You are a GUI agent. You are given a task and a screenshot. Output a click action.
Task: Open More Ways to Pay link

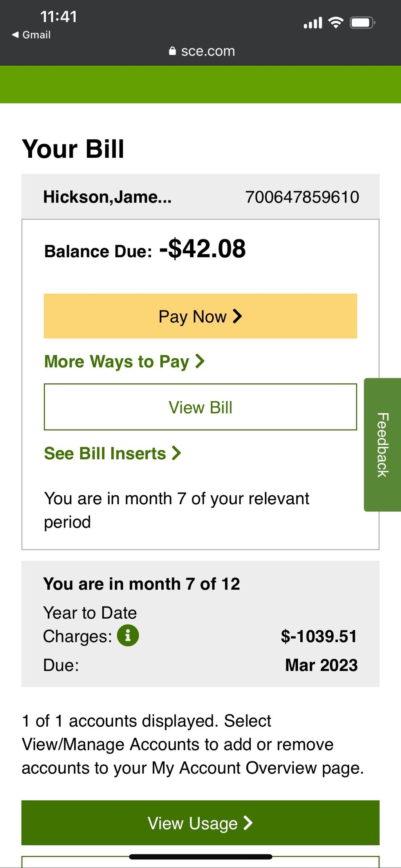(x=125, y=361)
